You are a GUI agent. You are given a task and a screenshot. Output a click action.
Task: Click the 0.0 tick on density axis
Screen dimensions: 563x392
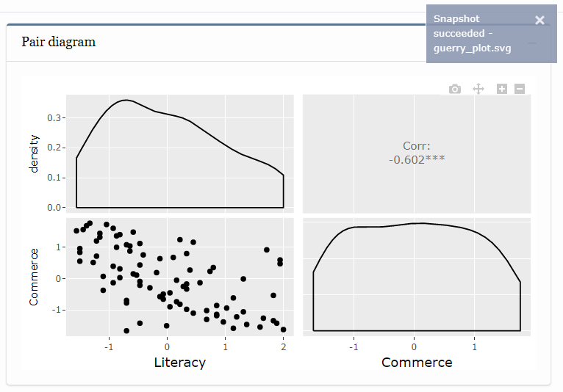54,208
